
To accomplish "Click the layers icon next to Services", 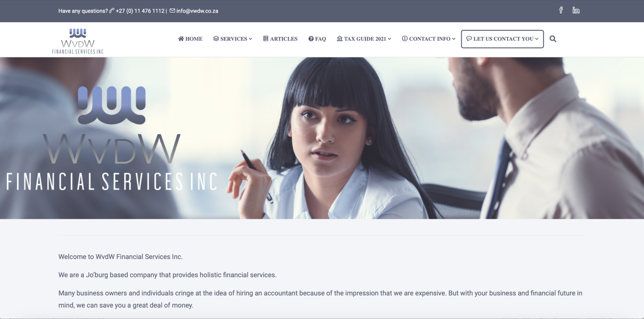I will [216, 39].
